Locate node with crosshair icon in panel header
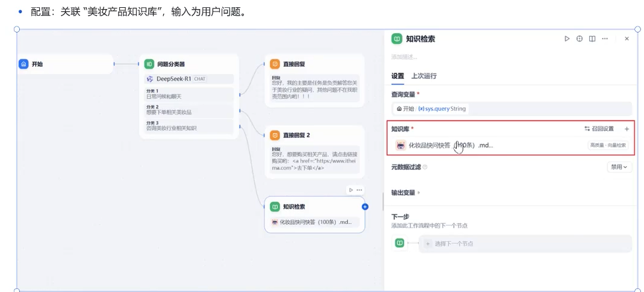 [580, 39]
